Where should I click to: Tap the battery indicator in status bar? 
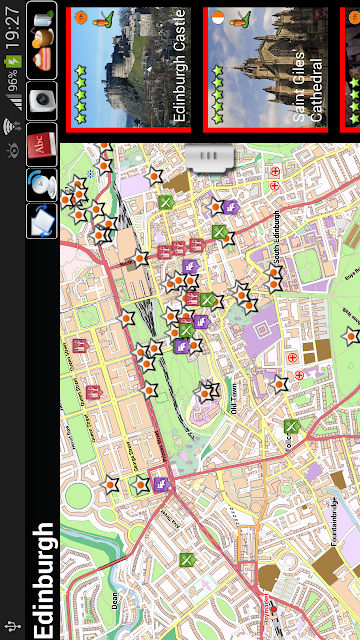pyautogui.click(x=13, y=62)
